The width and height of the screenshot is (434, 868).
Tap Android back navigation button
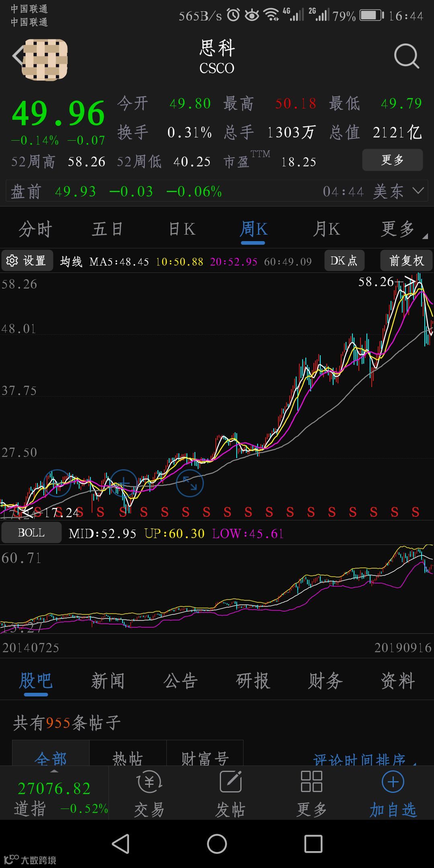tap(120, 843)
